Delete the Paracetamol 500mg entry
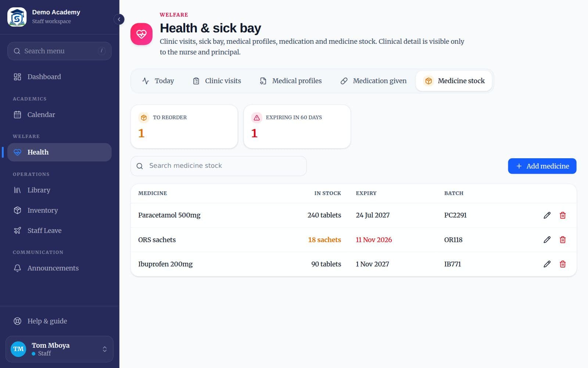Viewport: 588px width, 368px height. pos(563,215)
